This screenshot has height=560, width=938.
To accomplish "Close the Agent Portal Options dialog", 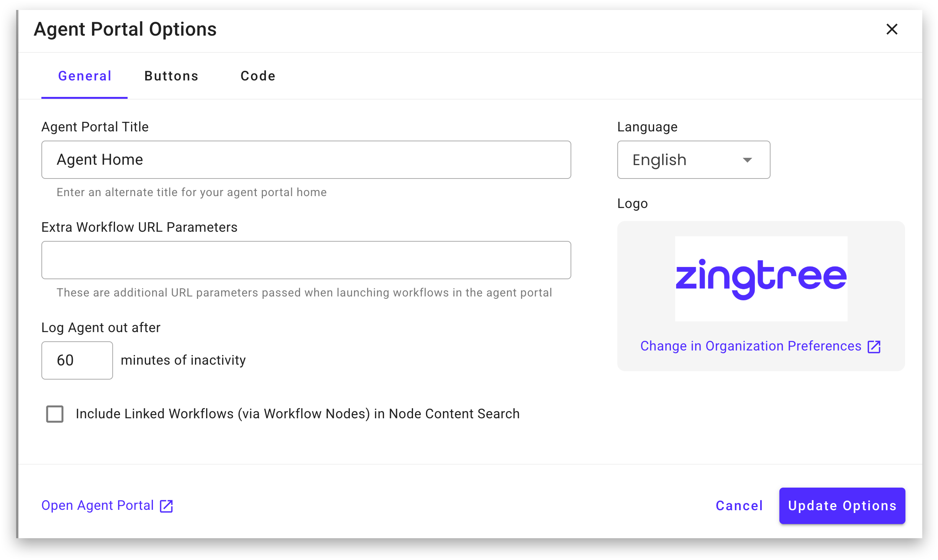I will tap(892, 29).
